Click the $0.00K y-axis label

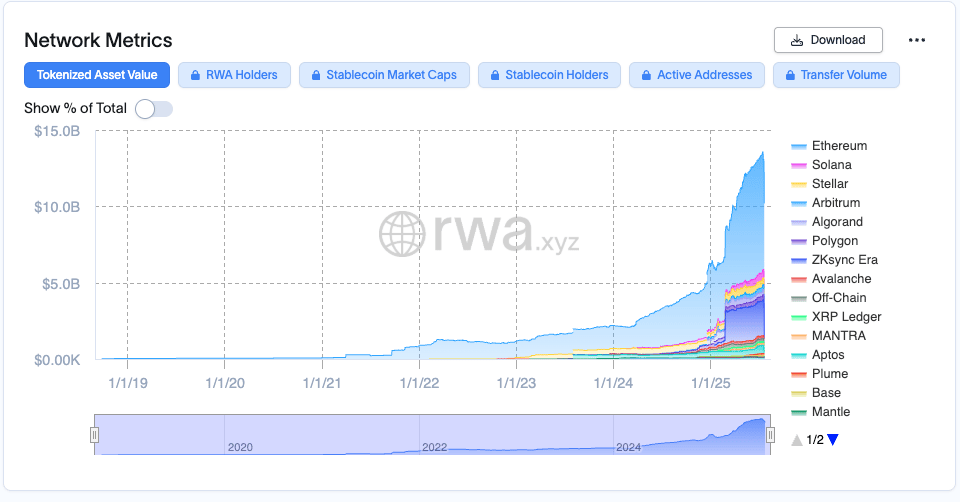pos(57,360)
